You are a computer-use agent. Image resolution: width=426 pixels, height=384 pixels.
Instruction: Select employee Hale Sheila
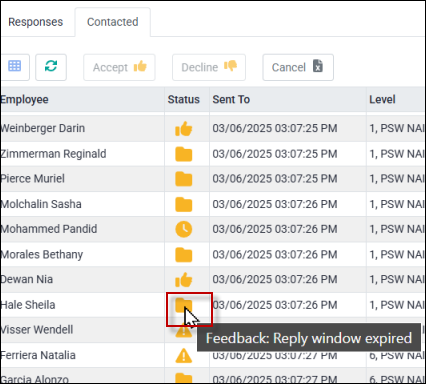(28, 305)
